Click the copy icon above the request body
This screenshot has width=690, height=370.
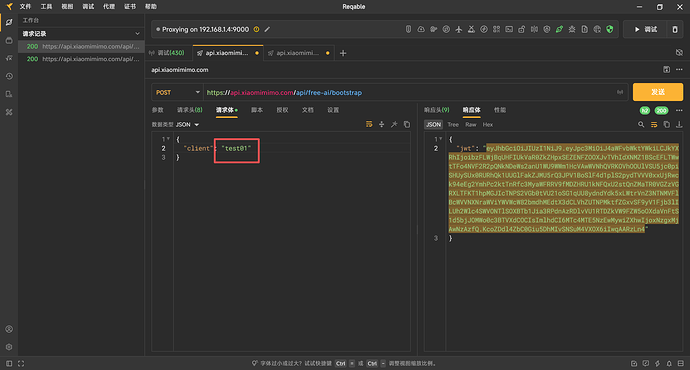coord(407,125)
